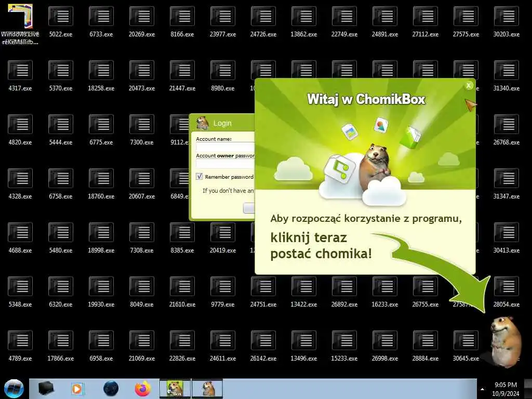Screen dimensions: 532x399
Task: Select the 8980.exe desktop icon
Action: click(222, 76)
